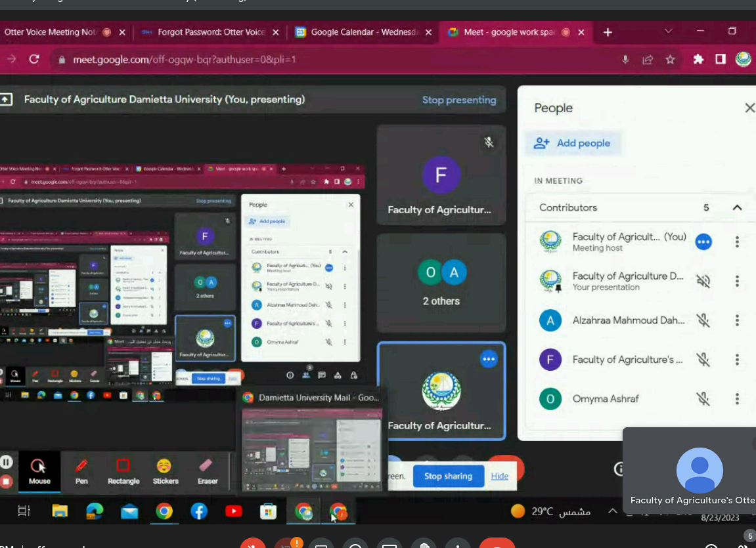Viewport: 756px width, 548px height.
Task: Open the 29°C weather widget
Action: point(550,511)
